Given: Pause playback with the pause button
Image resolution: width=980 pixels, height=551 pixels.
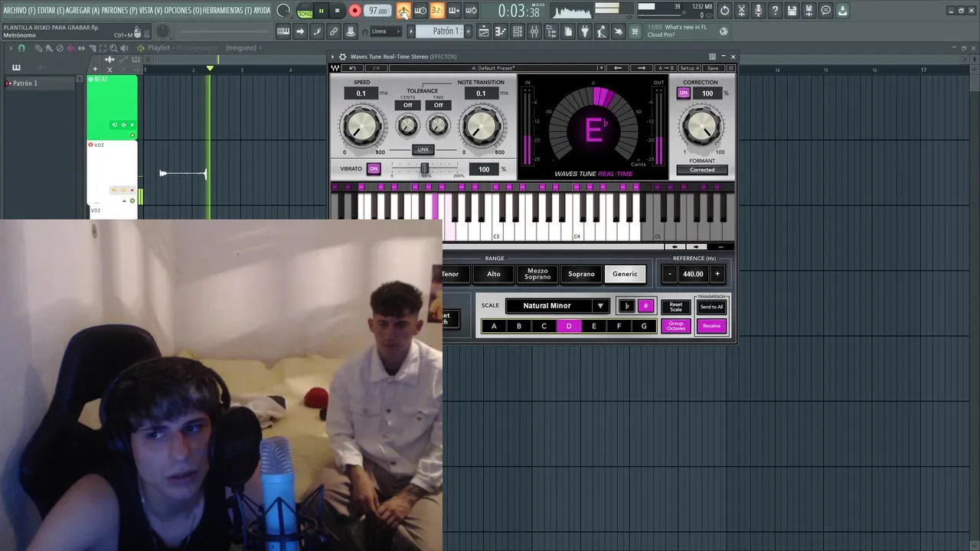Looking at the screenshot, I should (x=321, y=11).
